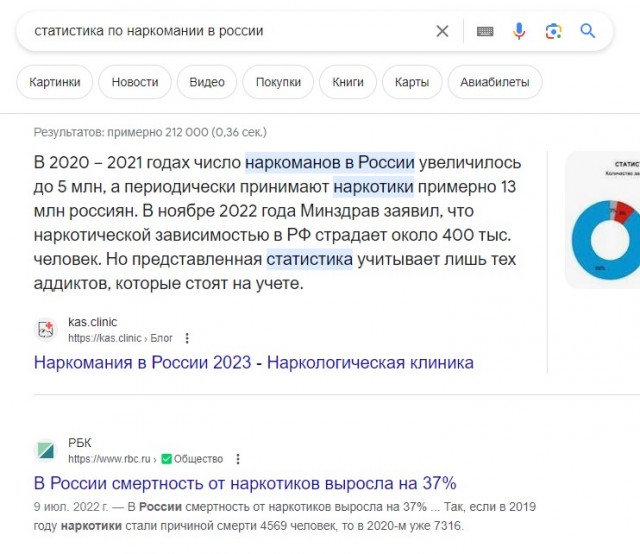Open link Наркомания в России 2023
The image size is (640, 554).
click(253, 363)
